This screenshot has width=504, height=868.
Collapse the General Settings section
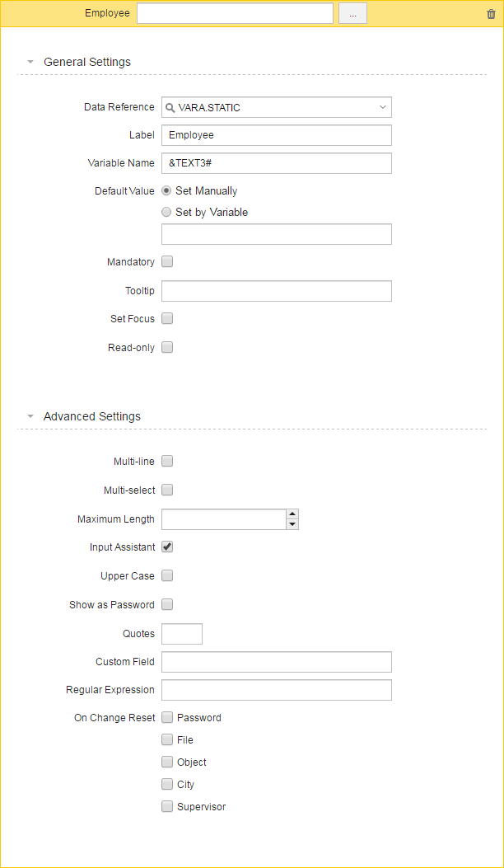pyautogui.click(x=30, y=62)
